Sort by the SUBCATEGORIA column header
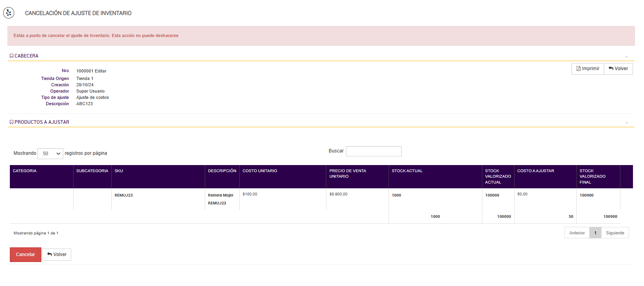Screen dimensions: 644x286 click(93, 176)
